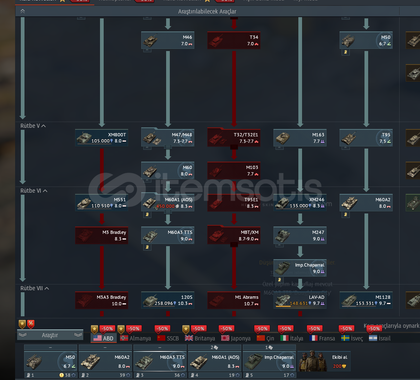Open the M47/M48 vehicle group
Viewport: 420px width, 380px height.
pos(168,138)
